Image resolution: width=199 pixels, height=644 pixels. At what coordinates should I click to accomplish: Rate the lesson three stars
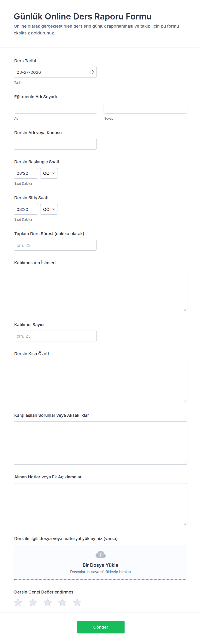click(x=48, y=602)
